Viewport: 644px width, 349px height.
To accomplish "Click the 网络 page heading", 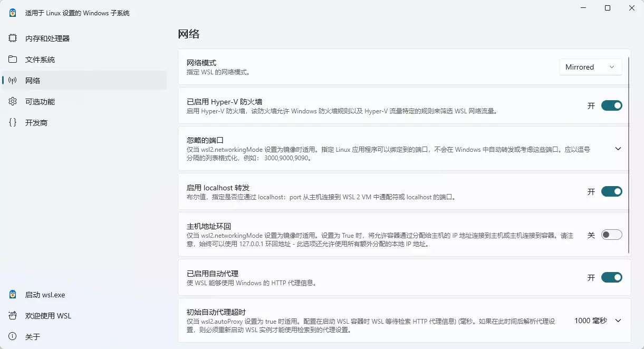I will click(x=189, y=34).
